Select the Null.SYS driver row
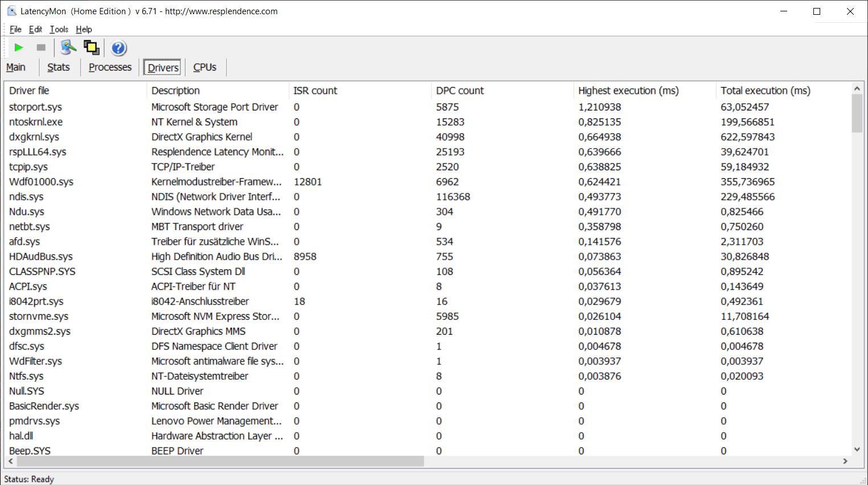The height and width of the screenshot is (485, 868). [x=427, y=391]
